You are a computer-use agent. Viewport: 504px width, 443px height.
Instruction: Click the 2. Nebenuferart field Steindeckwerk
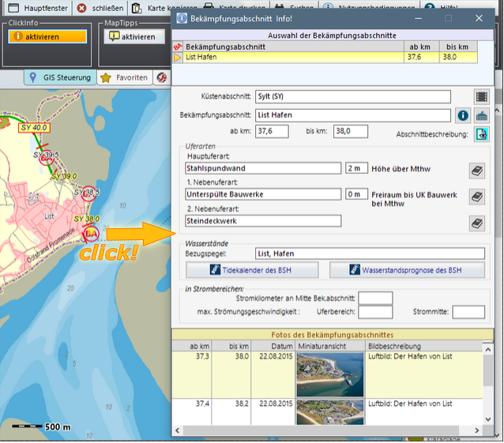click(263, 221)
